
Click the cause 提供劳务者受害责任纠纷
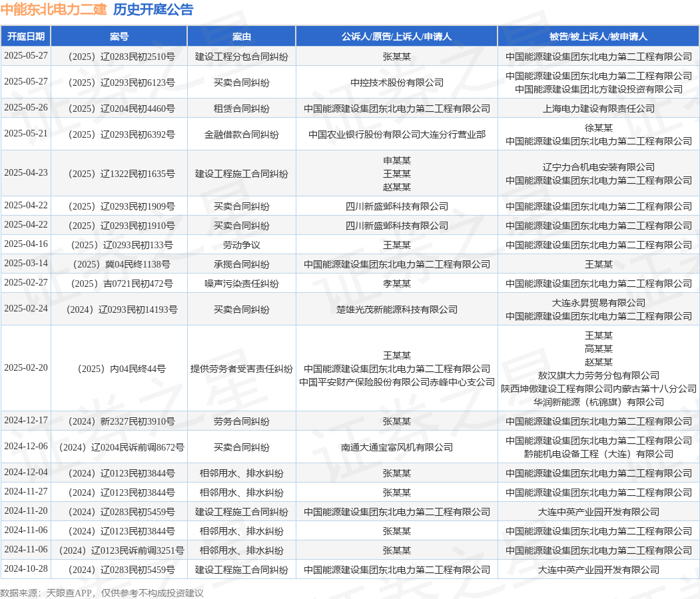pyautogui.click(x=242, y=369)
